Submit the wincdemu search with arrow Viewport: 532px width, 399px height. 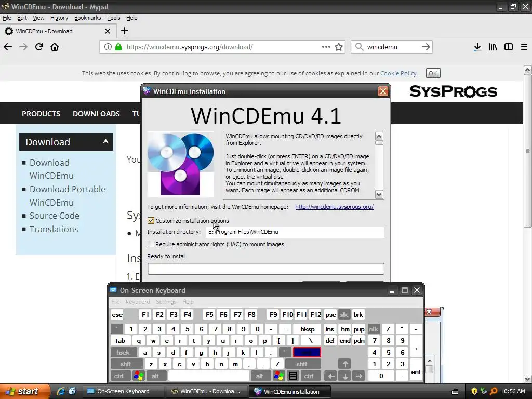coord(426,47)
